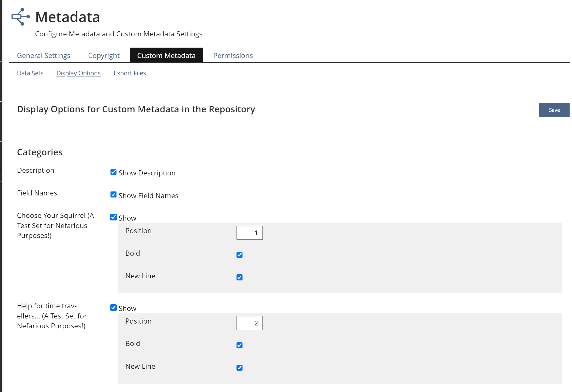This screenshot has height=392, width=572.
Task: Toggle the Show Field Names checkbox
Action: click(113, 195)
